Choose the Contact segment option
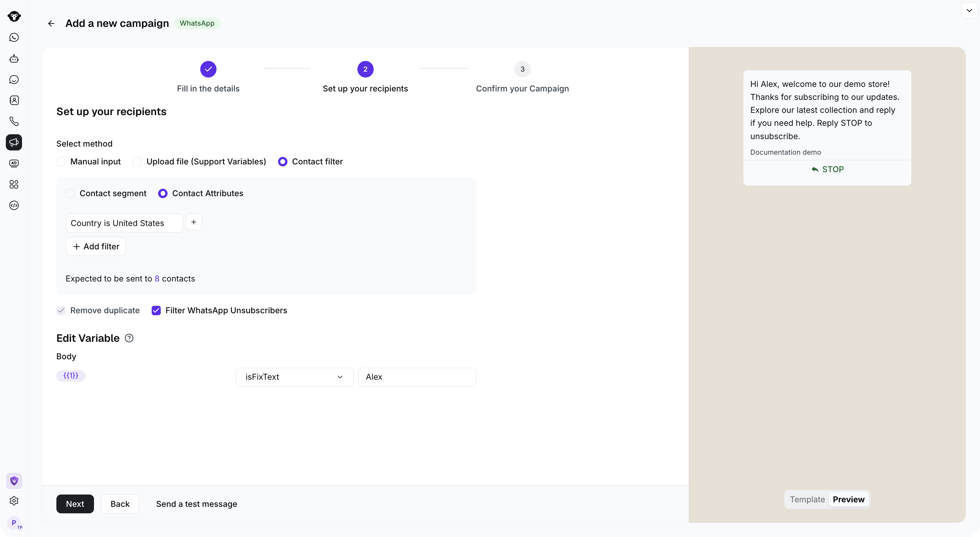Screen dimensions: 980x537 tap(106, 193)
